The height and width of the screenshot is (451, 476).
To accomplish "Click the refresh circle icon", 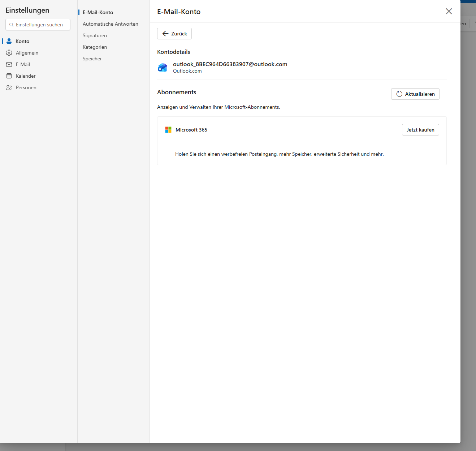I will [399, 94].
